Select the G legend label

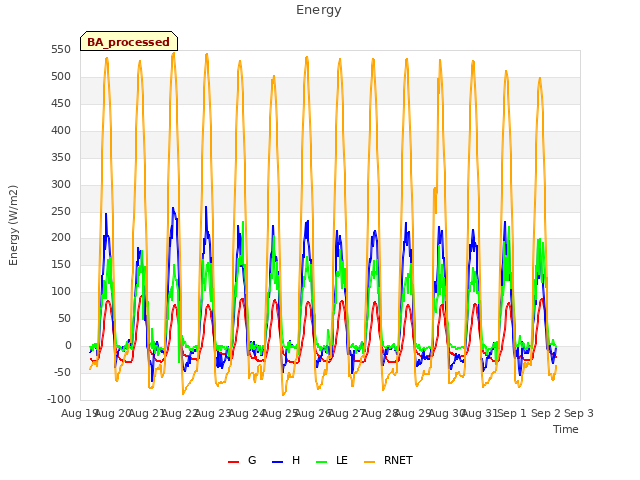[x=252, y=460]
